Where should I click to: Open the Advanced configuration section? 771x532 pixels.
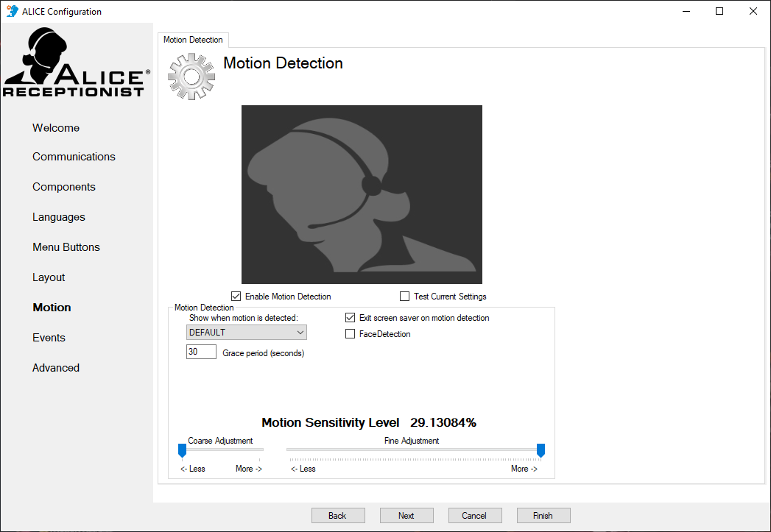(x=55, y=367)
